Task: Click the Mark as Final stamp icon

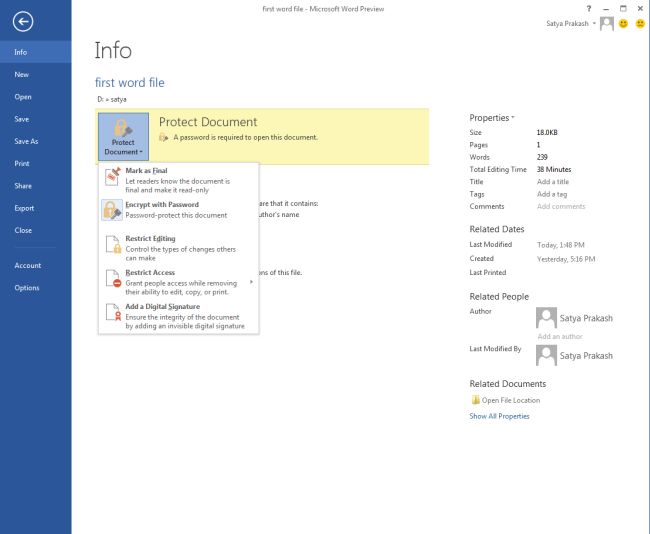Action: click(x=113, y=176)
